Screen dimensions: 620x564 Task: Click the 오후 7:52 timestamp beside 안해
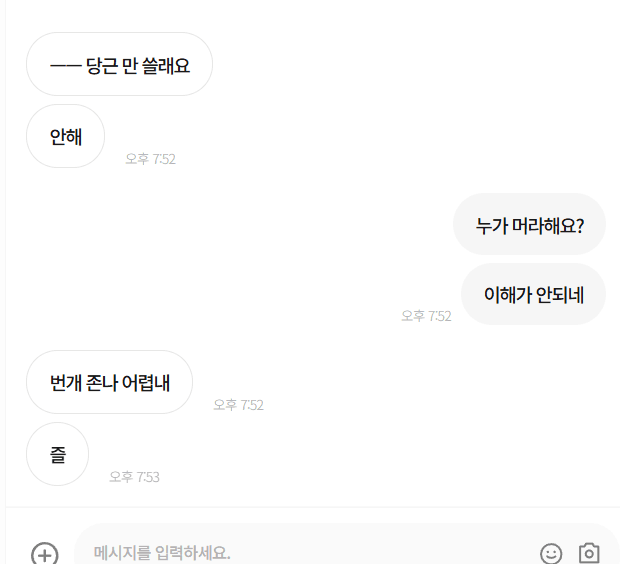pos(150,159)
